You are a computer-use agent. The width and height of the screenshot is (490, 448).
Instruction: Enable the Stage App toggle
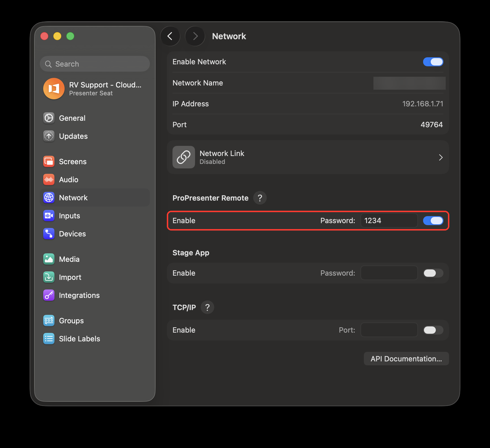(x=433, y=273)
